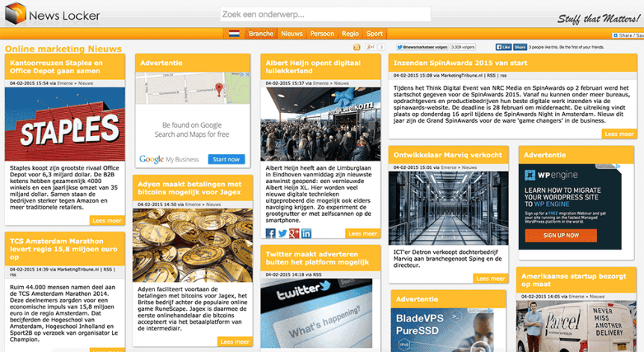The width and height of the screenshot is (644, 352).
Task: Open the Branche menu
Action: [261, 34]
